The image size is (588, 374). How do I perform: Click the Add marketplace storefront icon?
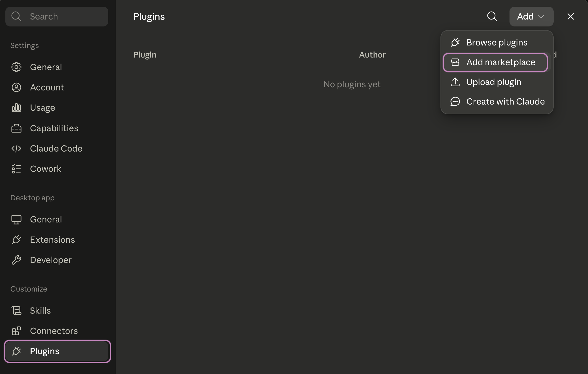pyautogui.click(x=455, y=62)
